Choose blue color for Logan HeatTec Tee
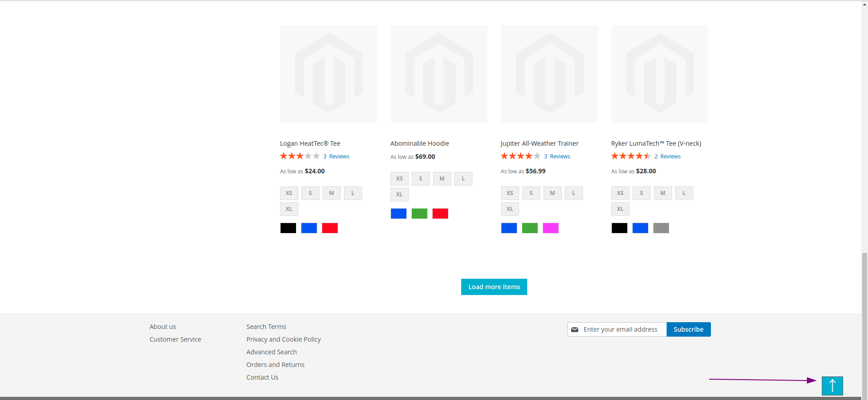Screen dimensions: 868x400 309,228
